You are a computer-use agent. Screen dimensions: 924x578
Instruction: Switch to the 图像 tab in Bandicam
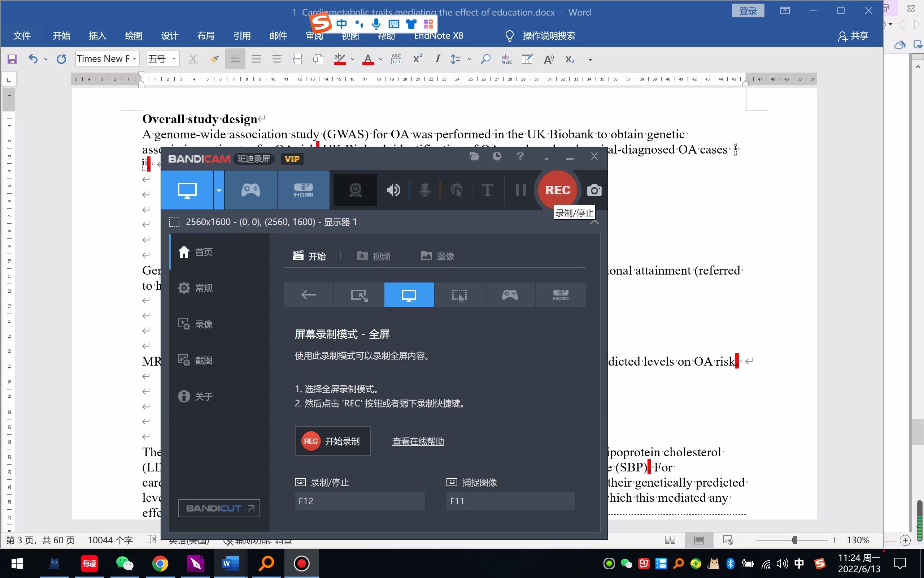point(437,256)
